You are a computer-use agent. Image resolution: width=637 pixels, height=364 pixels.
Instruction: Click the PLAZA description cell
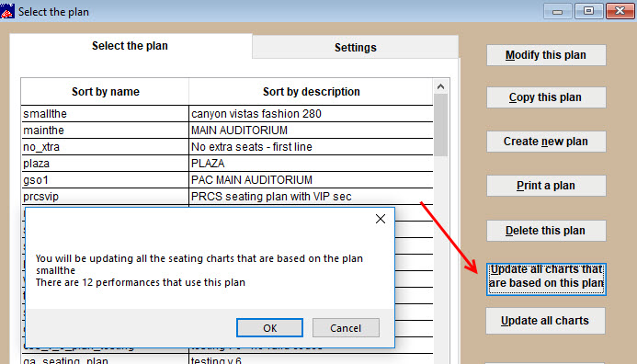pos(312,164)
